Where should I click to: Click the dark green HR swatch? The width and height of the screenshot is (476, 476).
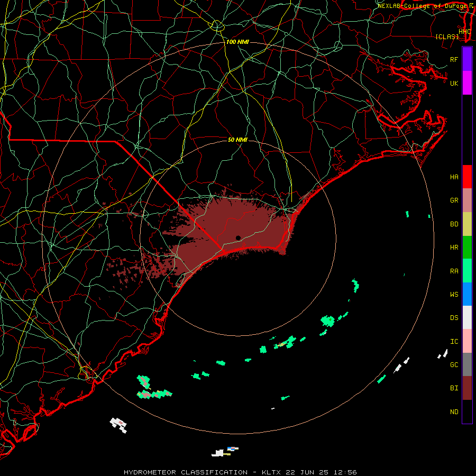(467, 247)
